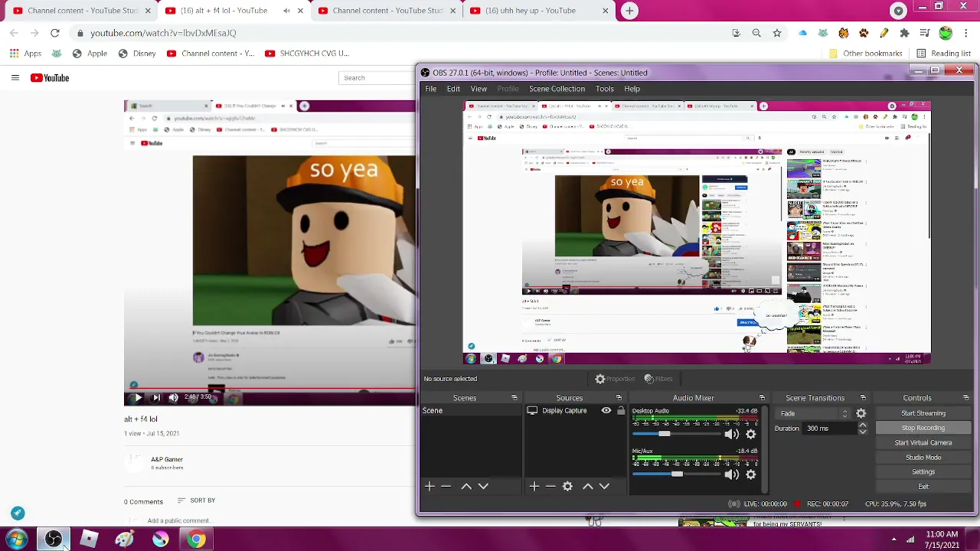Bookmark this page with the star icon

pos(777,33)
